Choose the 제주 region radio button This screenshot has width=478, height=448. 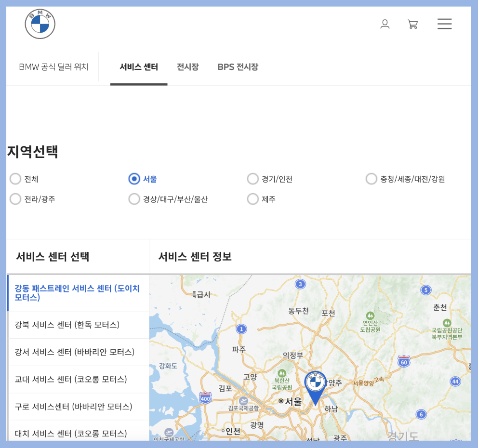pos(252,199)
